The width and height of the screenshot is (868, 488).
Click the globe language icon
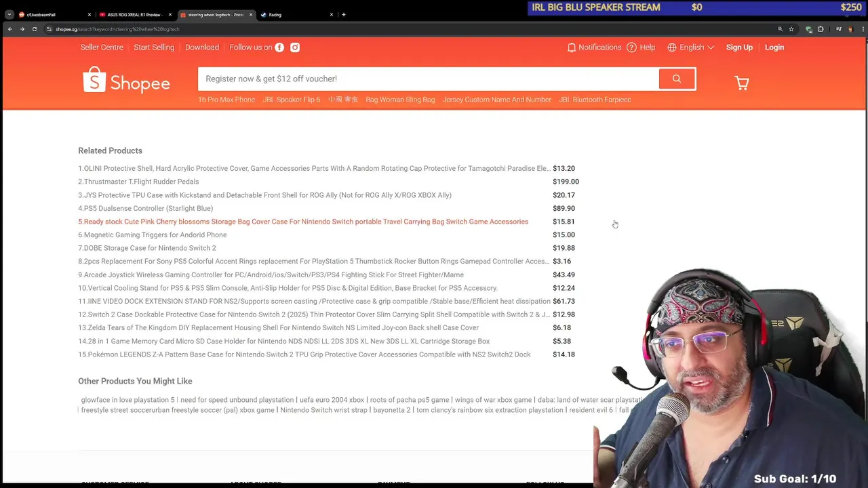pos(672,47)
